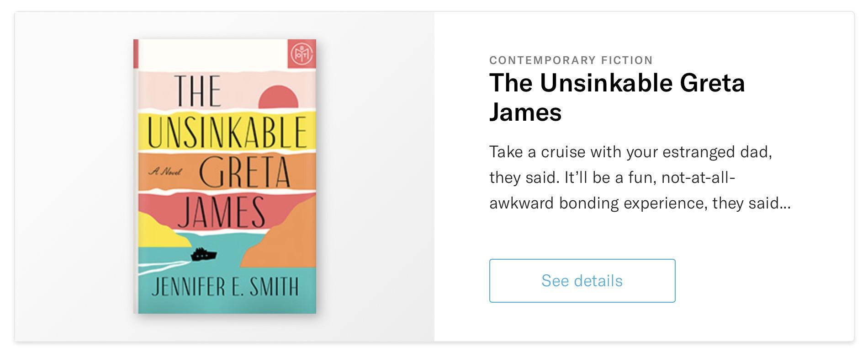Click the word THE on the cover
868x353 pixels.
coord(198,91)
